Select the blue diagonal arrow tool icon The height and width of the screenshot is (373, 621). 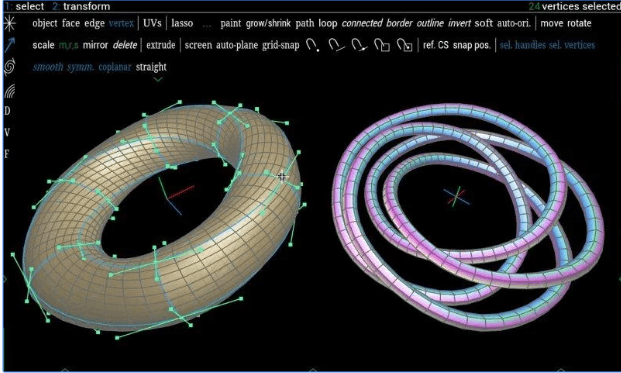pyautogui.click(x=10, y=45)
